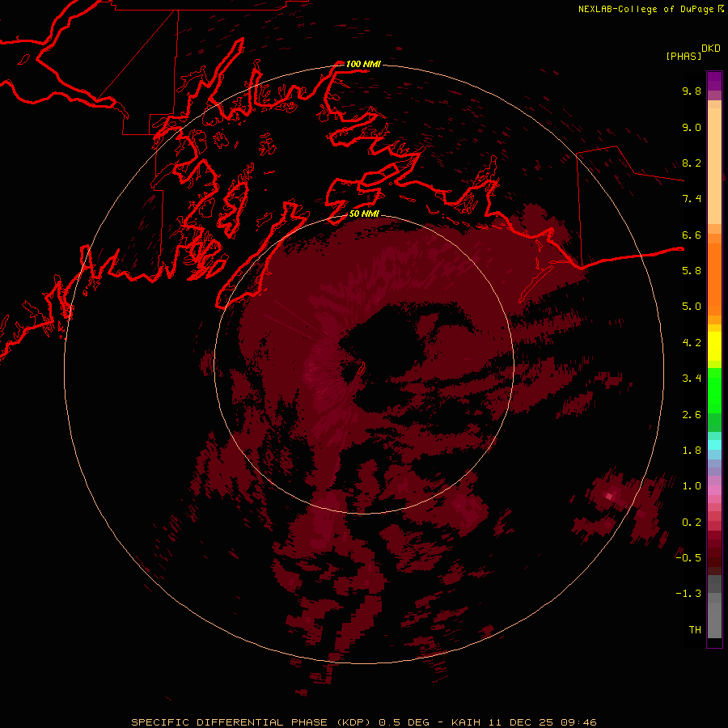Image resolution: width=728 pixels, height=728 pixels.
Task: Pick the gray band near the TH label
Action: tap(714, 620)
